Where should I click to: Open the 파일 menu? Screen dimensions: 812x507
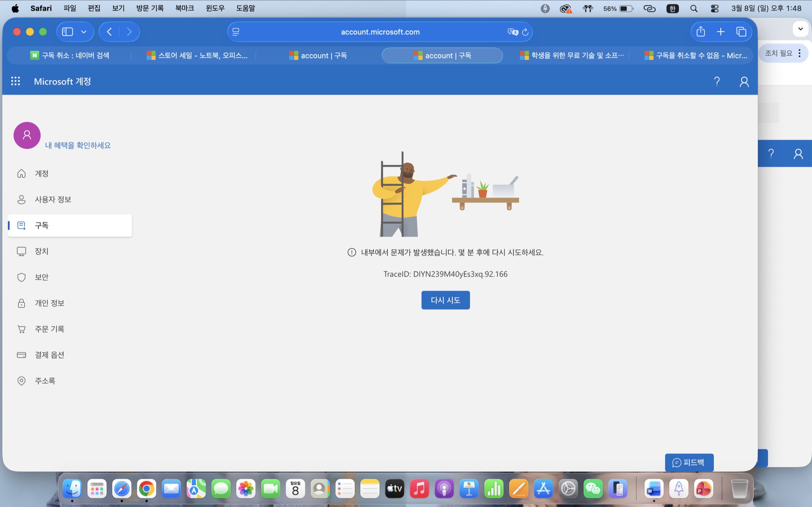[x=70, y=8]
